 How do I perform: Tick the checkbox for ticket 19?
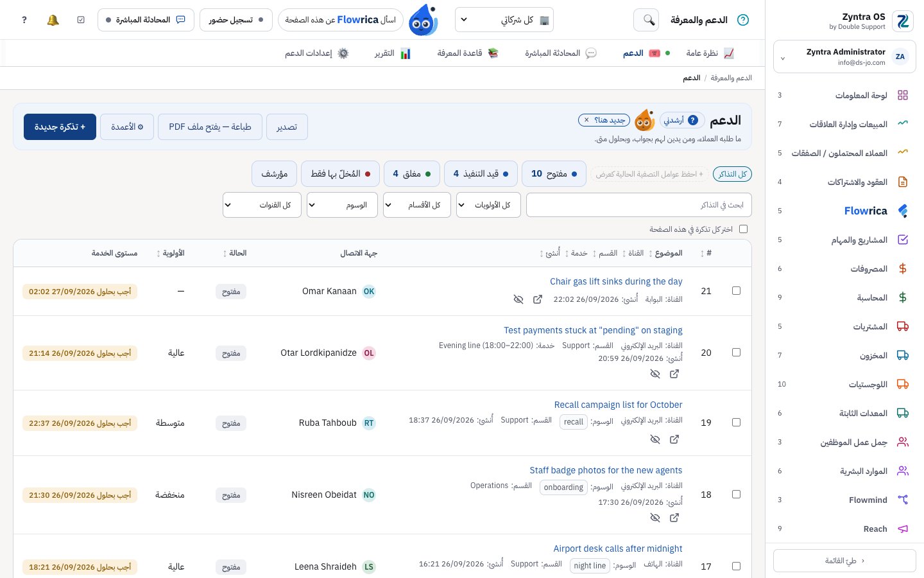tap(736, 422)
